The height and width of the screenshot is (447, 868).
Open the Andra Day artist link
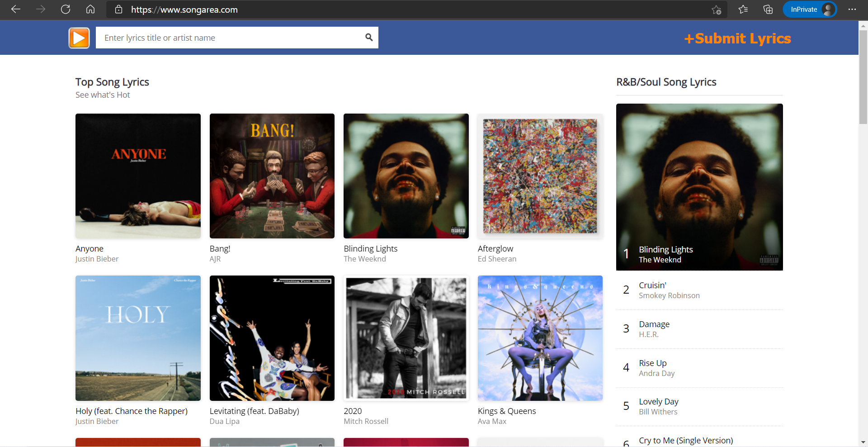tap(656, 373)
